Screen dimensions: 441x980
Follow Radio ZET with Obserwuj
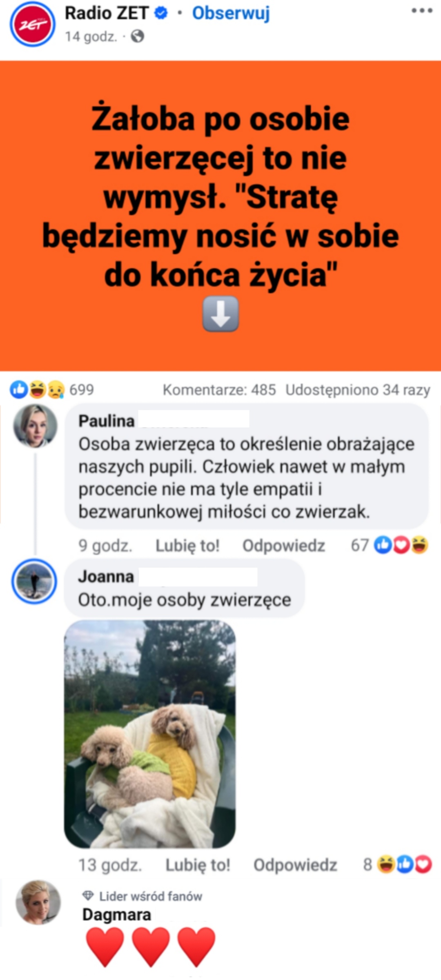pos(231,13)
